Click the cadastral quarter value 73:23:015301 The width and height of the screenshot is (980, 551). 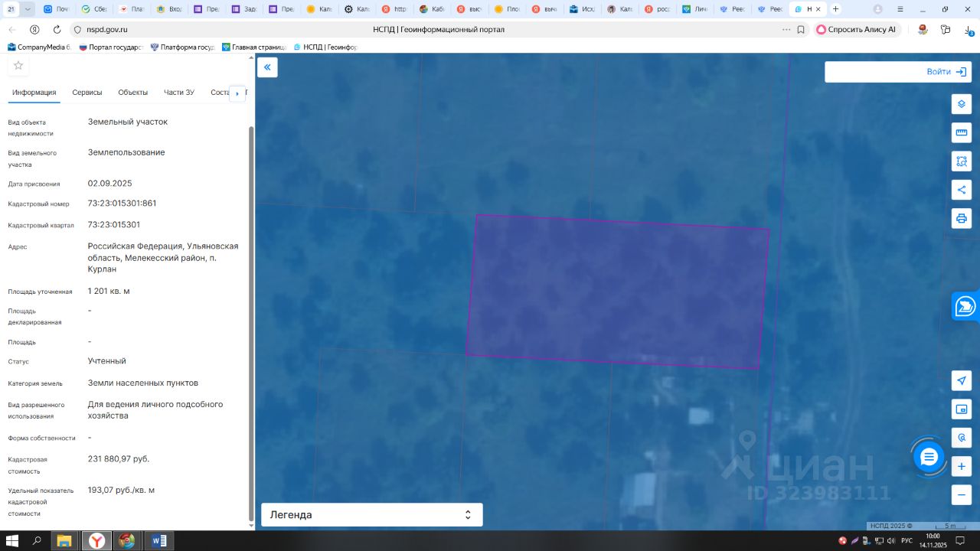pos(114,225)
